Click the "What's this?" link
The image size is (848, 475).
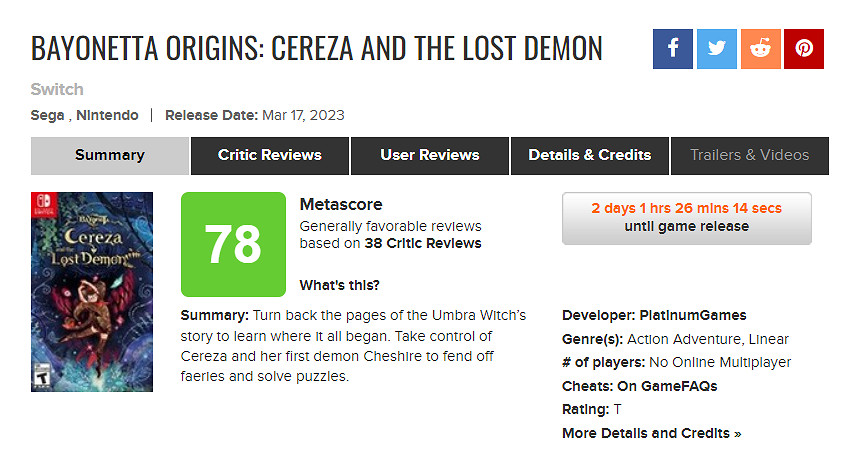[x=339, y=285]
